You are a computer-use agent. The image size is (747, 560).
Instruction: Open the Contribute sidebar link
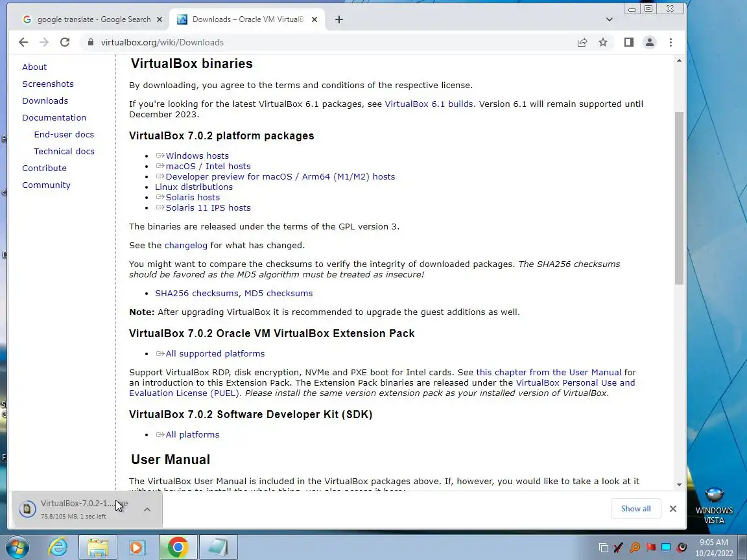[x=44, y=168]
